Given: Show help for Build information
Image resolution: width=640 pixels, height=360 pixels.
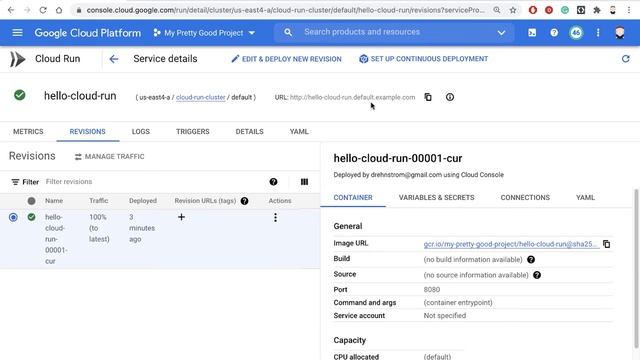Looking at the screenshot, I should (x=531, y=260).
